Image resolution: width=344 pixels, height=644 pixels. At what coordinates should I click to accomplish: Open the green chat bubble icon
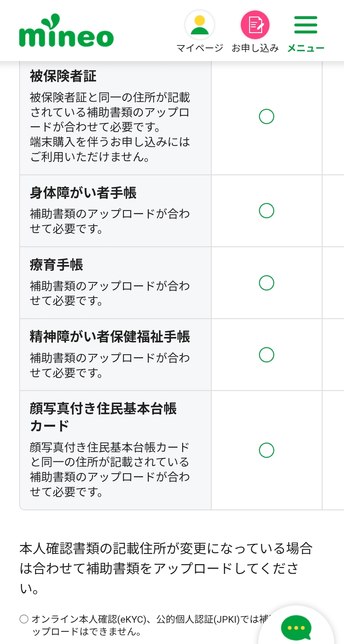[x=296, y=628]
